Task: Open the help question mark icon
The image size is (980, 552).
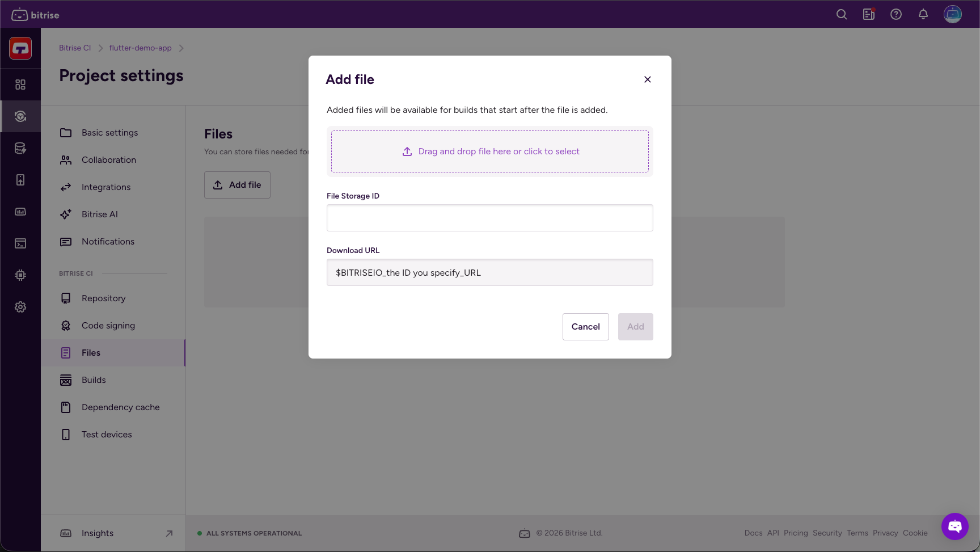Action: (x=896, y=15)
